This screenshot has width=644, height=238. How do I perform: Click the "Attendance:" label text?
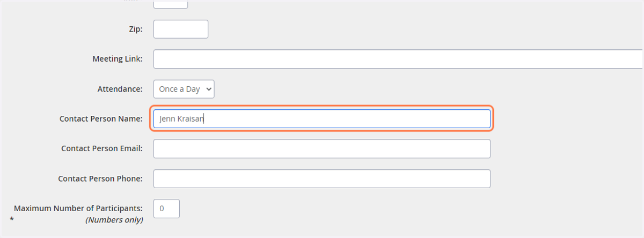(x=120, y=89)
